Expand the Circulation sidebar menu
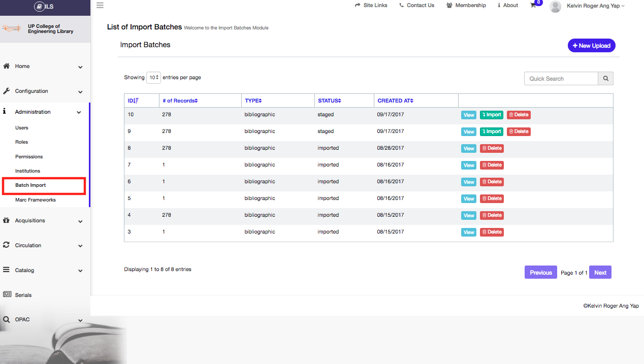 click(x=43, y=245)
